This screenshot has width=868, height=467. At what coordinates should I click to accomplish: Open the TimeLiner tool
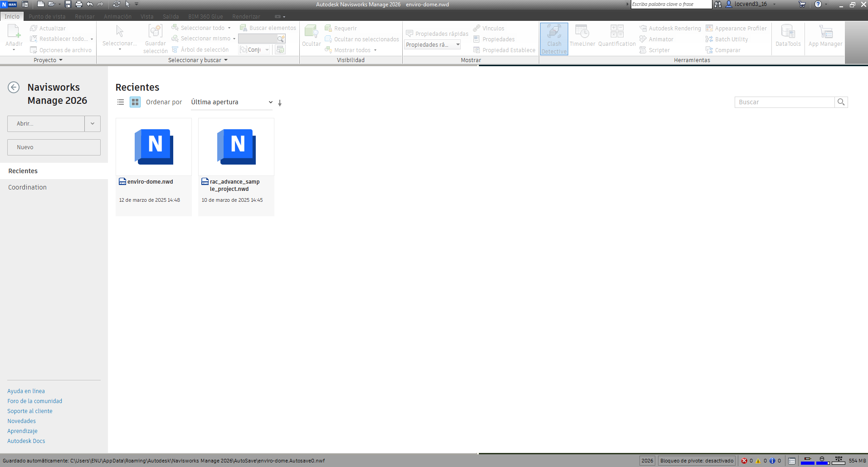[582, 36]
